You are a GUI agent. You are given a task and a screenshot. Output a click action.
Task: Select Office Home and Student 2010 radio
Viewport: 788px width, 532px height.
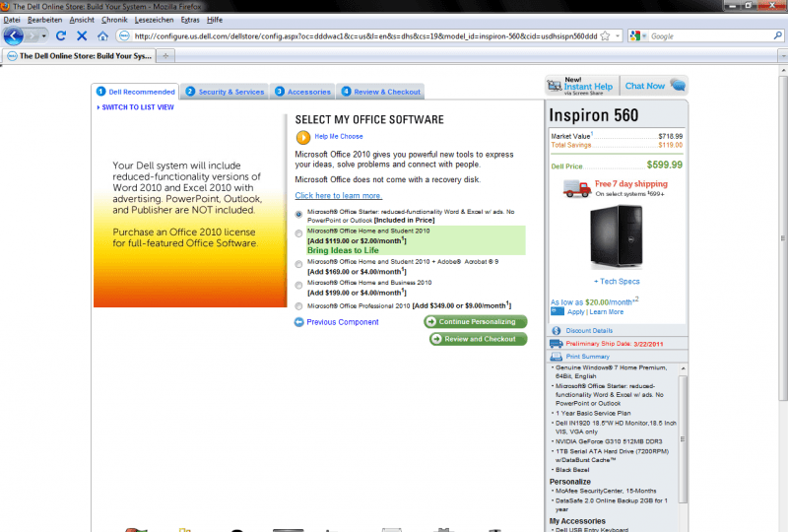click(298, 233)
